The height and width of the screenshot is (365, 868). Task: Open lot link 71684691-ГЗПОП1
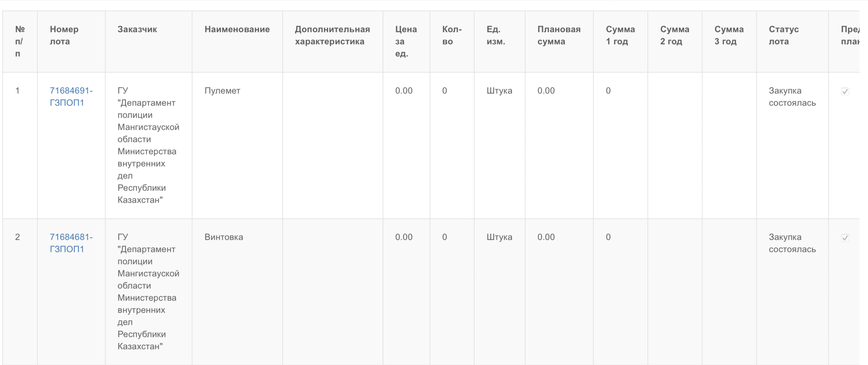pos(71,96)
